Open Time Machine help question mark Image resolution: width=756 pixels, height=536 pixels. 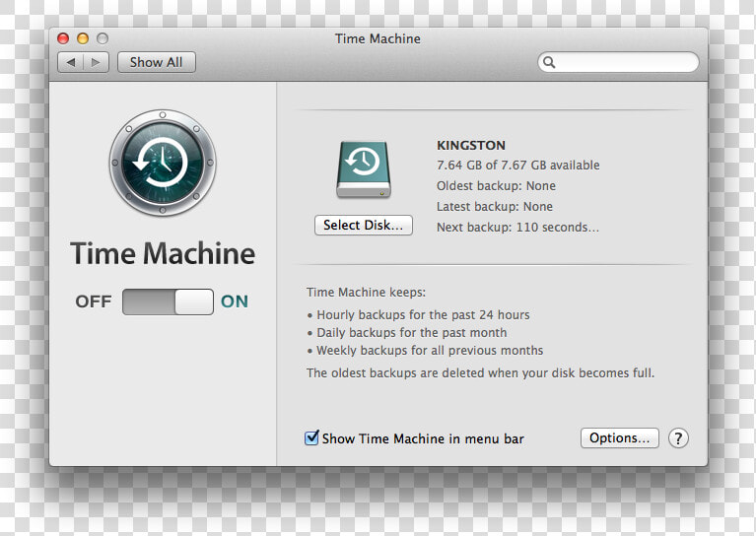pos(678,438)
